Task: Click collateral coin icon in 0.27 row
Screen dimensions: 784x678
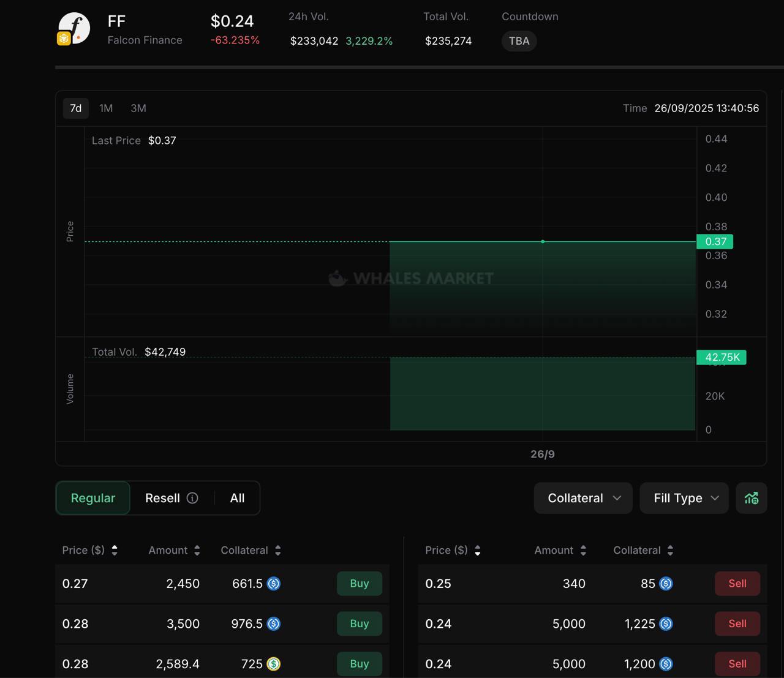Action: (x=274, y=584)
